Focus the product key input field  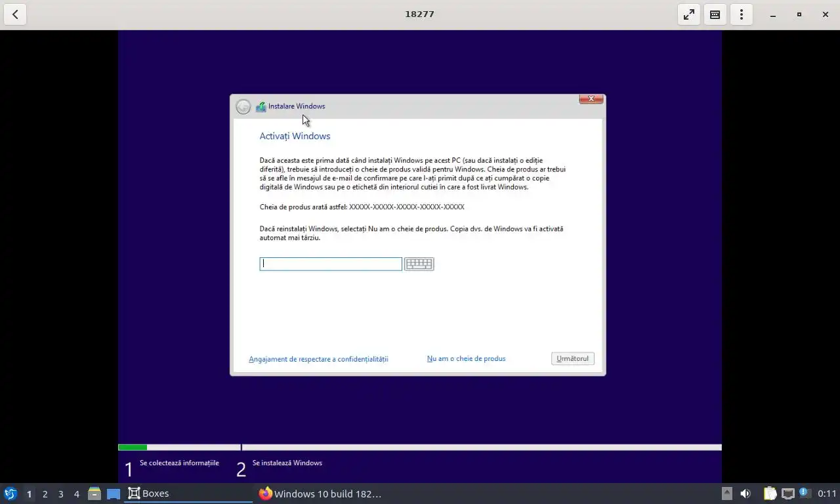point(331,264)
